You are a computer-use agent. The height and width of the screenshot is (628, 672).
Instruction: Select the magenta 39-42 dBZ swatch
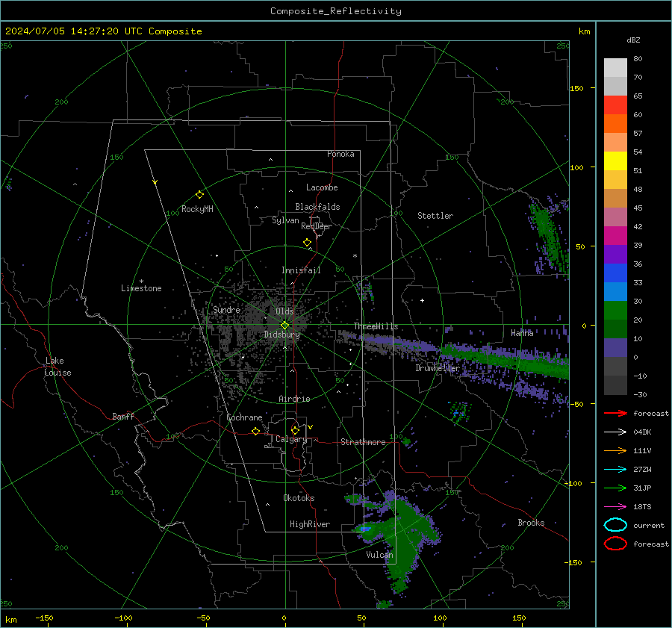615,235
